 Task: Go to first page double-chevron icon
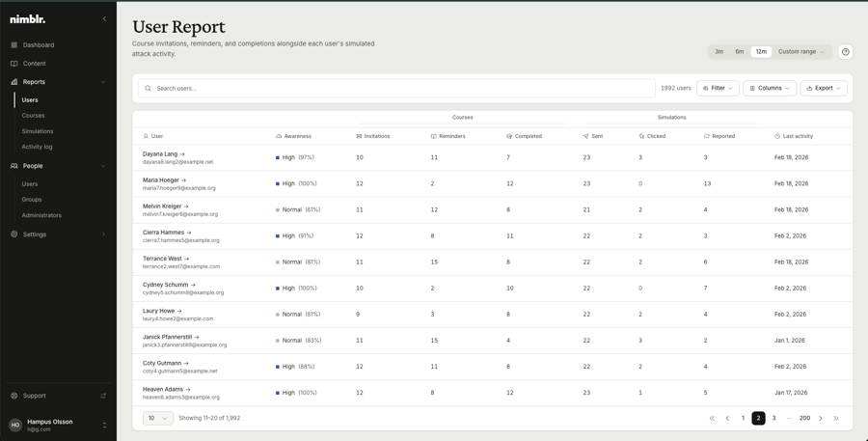(x=712, y=418)
